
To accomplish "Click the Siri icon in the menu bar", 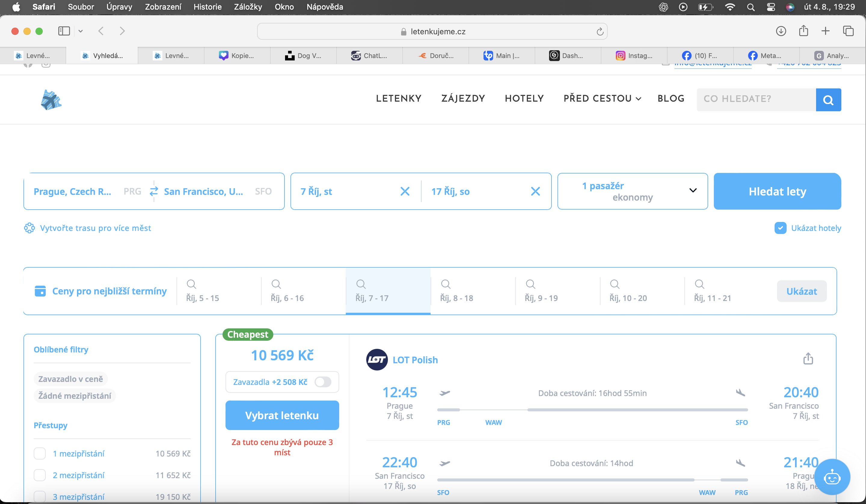I will coord(790,7).
